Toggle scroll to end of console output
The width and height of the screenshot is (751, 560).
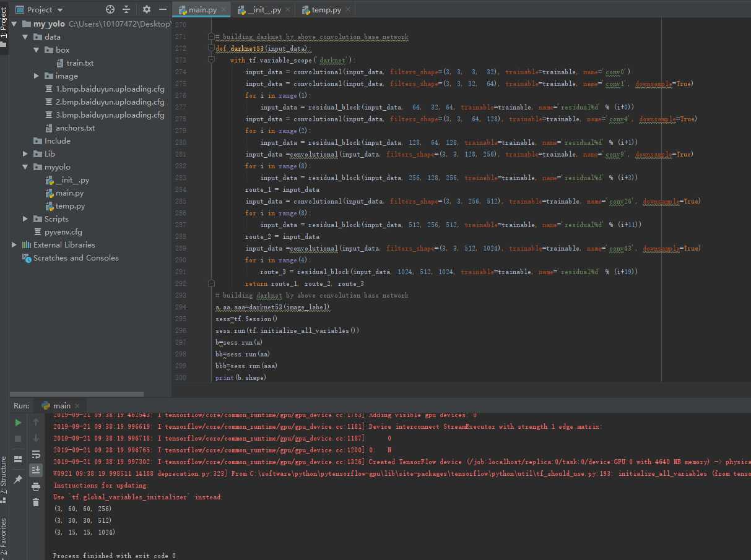(x=36, y=470)
